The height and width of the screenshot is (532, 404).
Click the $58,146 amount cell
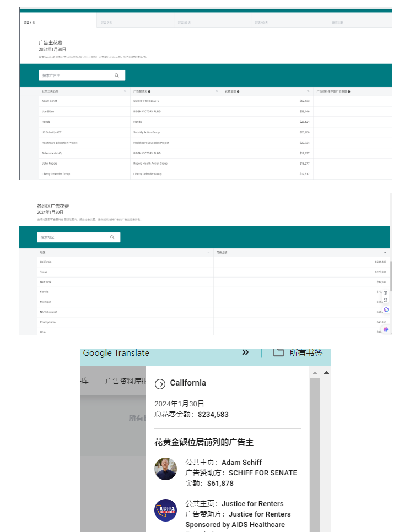click(305, 111)
